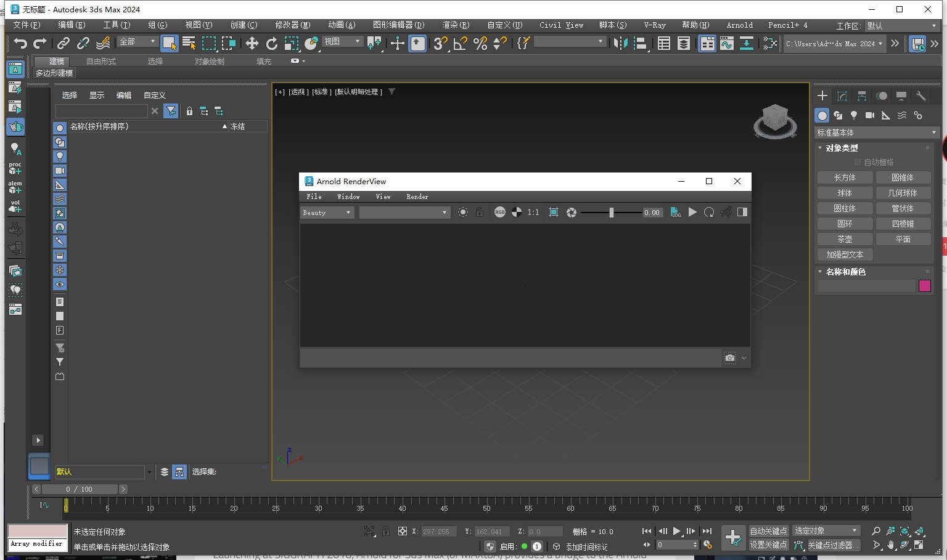
Task: Toggle the Angle Snap icon
Action: click(x=460, y=43)
